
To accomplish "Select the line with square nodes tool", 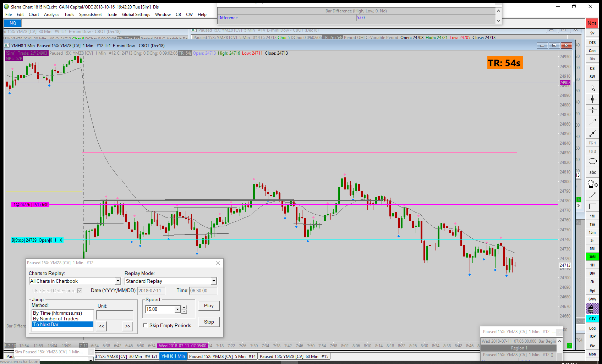I will tap(592, 133).
